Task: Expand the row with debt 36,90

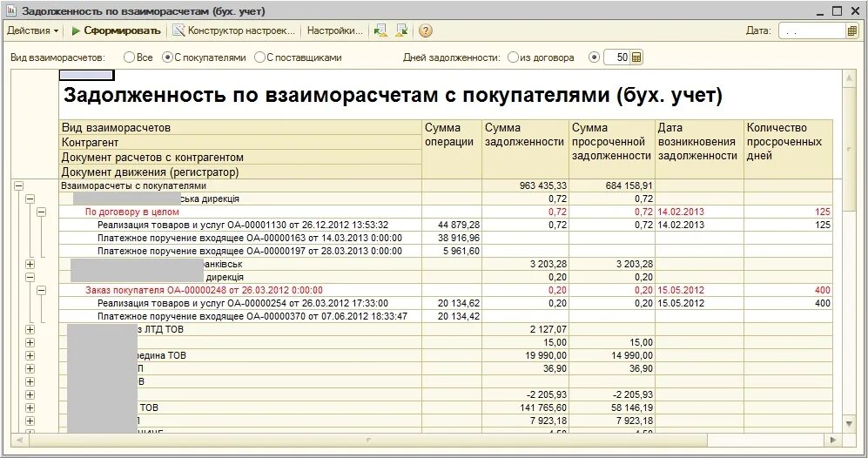Action: pyautogui.click(x=30, y=369)
